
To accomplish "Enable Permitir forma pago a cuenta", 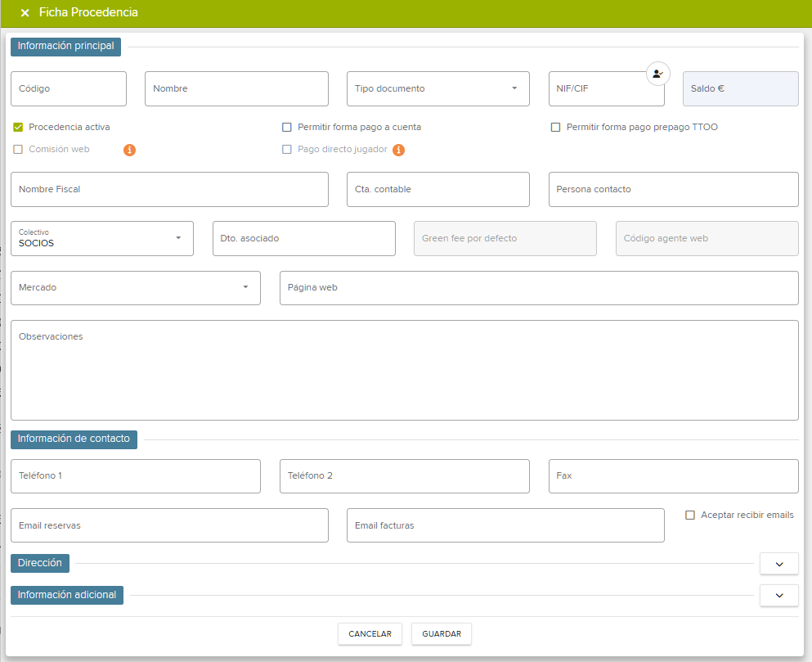I will click(286, 127).
